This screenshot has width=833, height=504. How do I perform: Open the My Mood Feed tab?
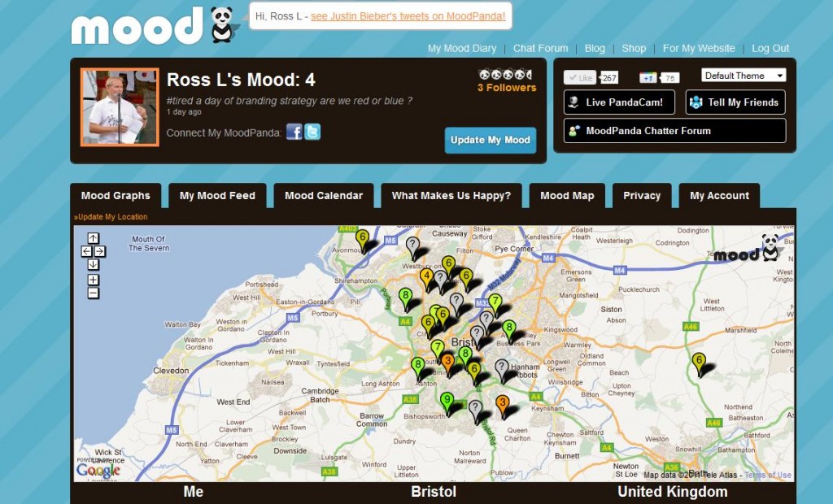(x=217, y=195)
